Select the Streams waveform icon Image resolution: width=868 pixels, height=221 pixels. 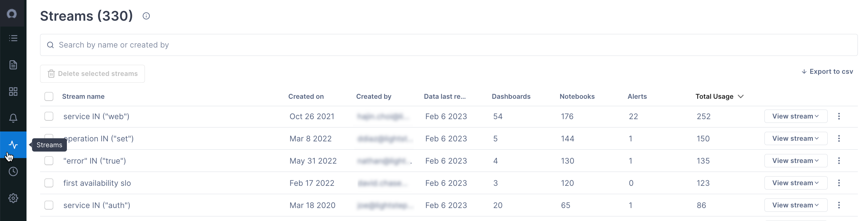[x=13, y=145]
